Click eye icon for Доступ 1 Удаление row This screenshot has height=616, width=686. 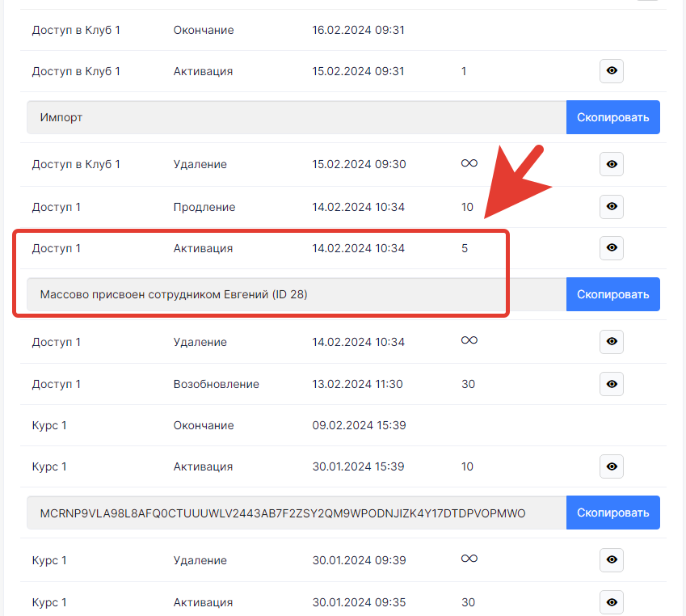pos(612,342)
